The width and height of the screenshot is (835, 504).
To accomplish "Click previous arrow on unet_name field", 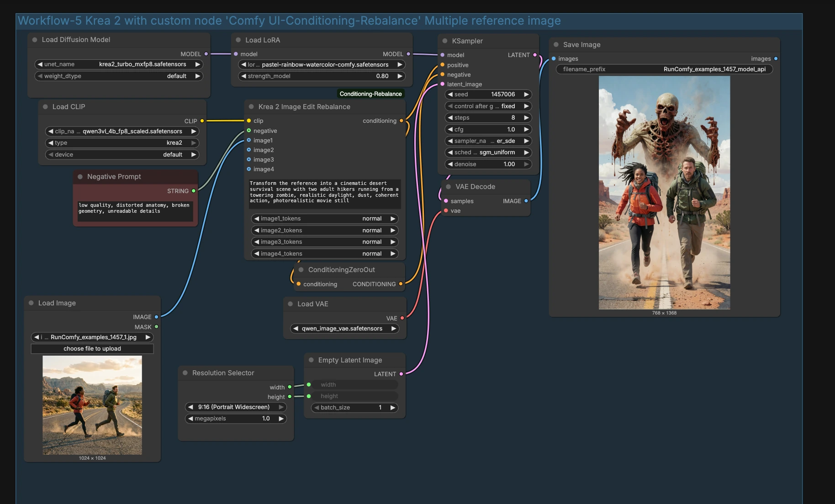I will coord(40,64).
